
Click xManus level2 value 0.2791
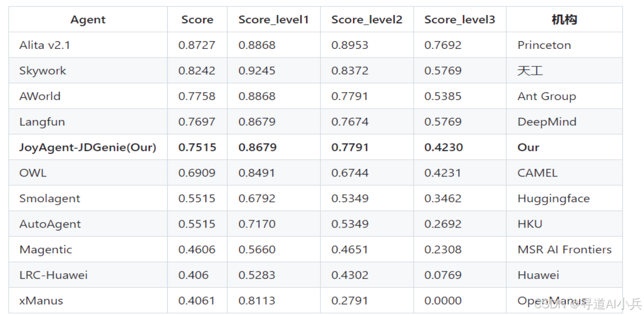[x=350, y=301]
